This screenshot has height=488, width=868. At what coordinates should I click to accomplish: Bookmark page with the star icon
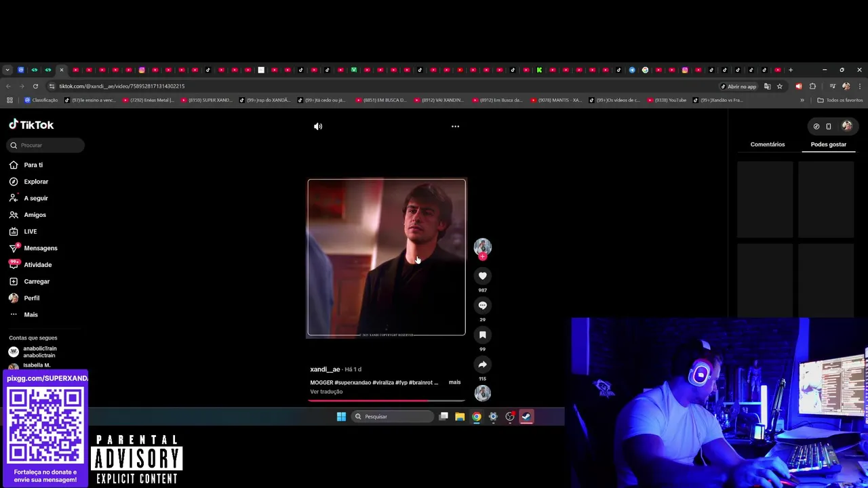click(x=780, y=86)
